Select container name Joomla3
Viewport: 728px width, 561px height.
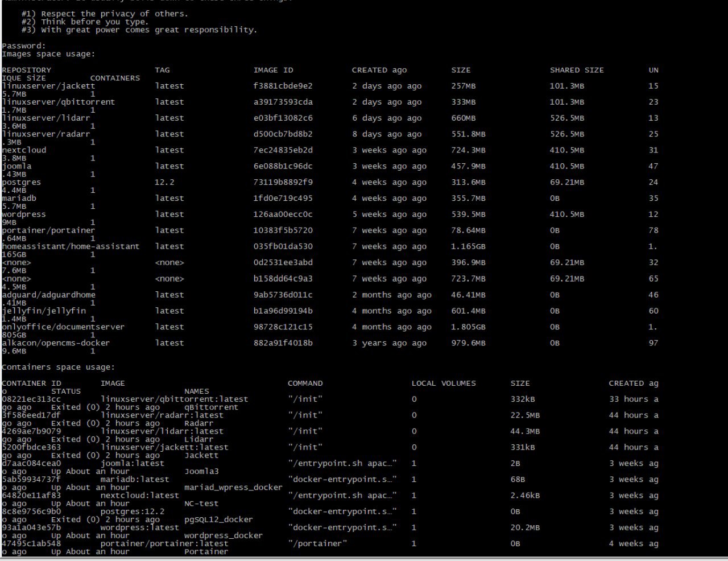(201, 472)
